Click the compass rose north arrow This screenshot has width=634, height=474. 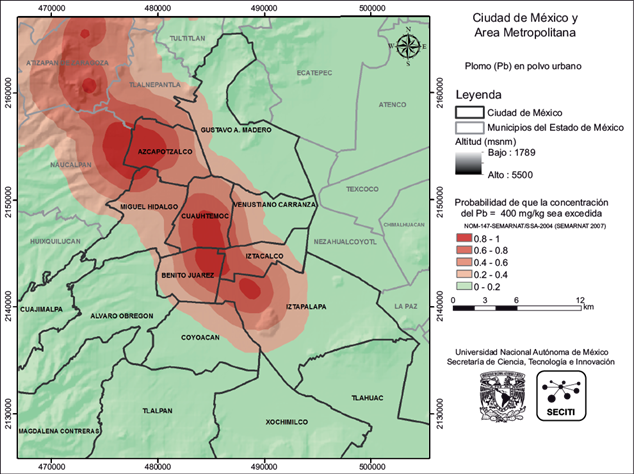coord(408,47)
